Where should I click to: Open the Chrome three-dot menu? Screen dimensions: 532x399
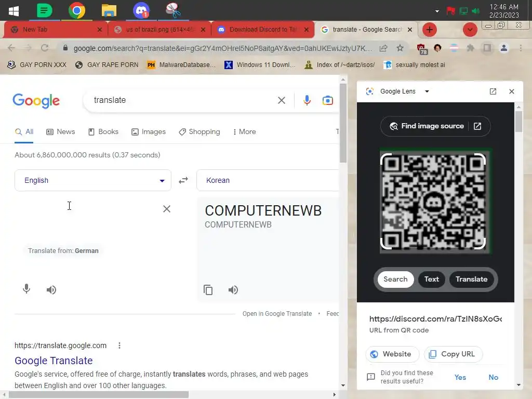pyautogui.click(x=521, y=48)
